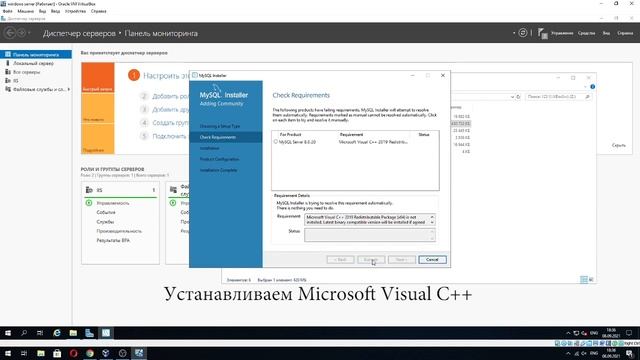Select Панель мониторинга in the left pane
Screen dimensions: 640x360
[36, 54]
